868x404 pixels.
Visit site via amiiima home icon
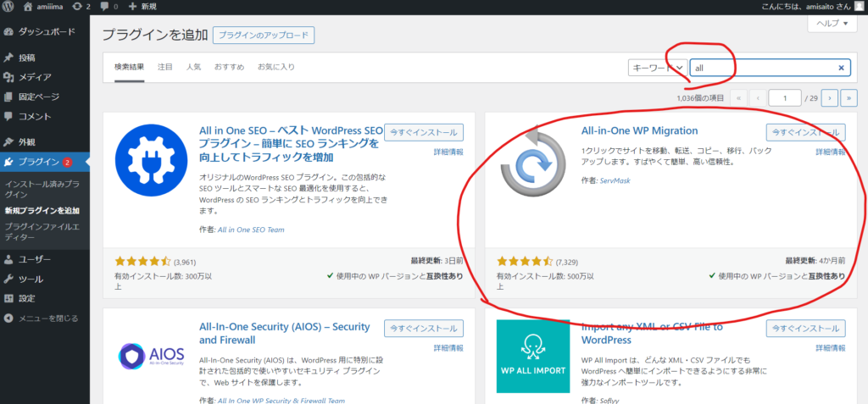click(x=44, y=7)
